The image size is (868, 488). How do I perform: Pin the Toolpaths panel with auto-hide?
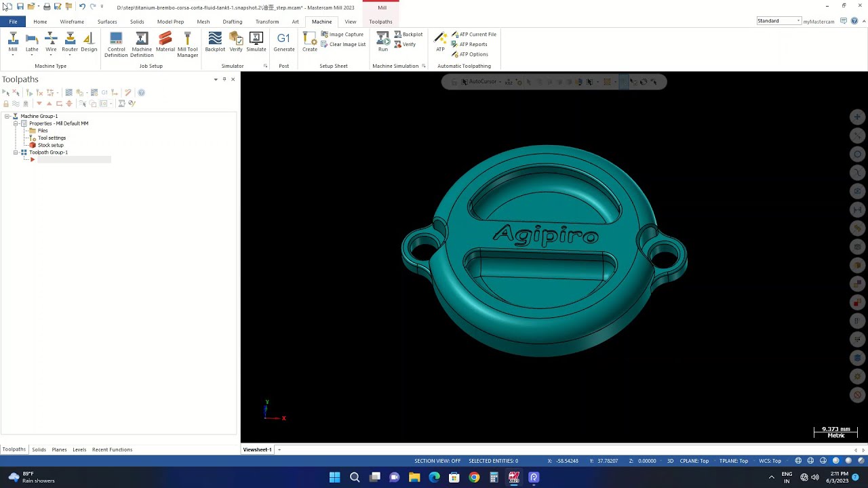[x=224, y=79]
